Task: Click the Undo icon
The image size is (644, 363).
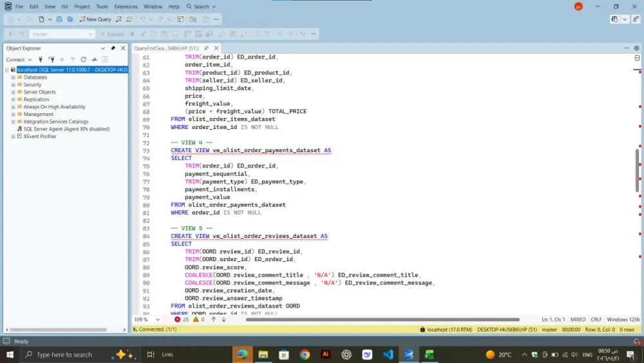Action: [x=142, y=19]
